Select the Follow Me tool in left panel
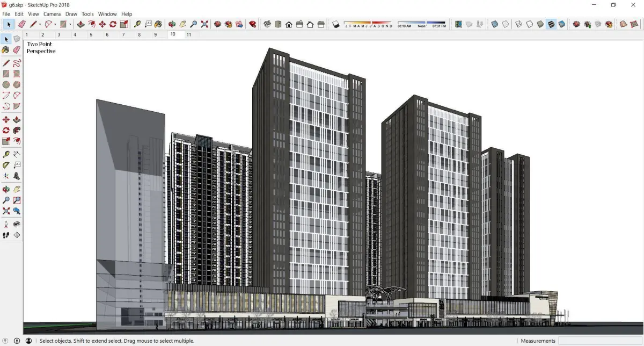This screenshot has width=644, height=346. click(17, 131)
